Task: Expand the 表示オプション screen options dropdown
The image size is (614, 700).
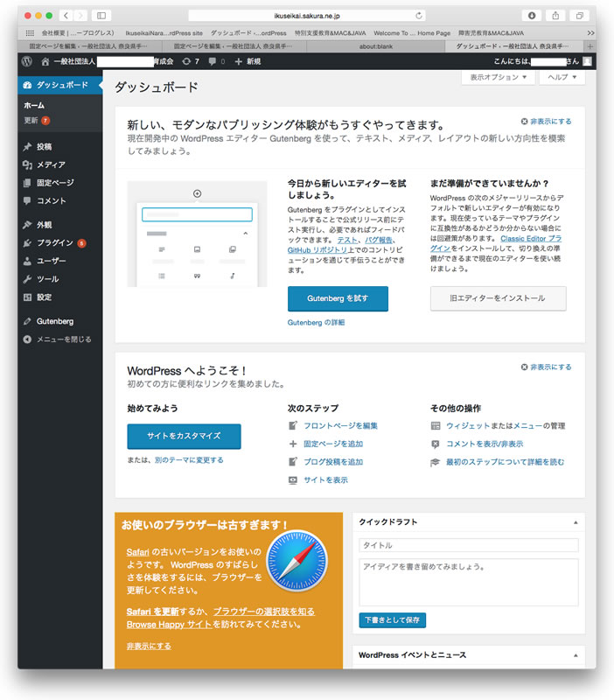Action: pyautogui.click(x=498, y=77)
